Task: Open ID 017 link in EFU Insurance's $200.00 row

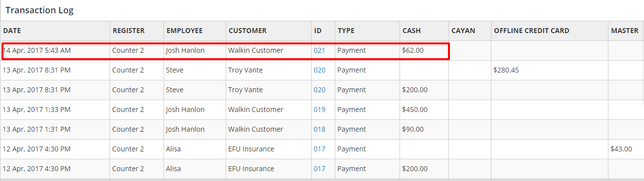Action: click(x=320, y=169)
